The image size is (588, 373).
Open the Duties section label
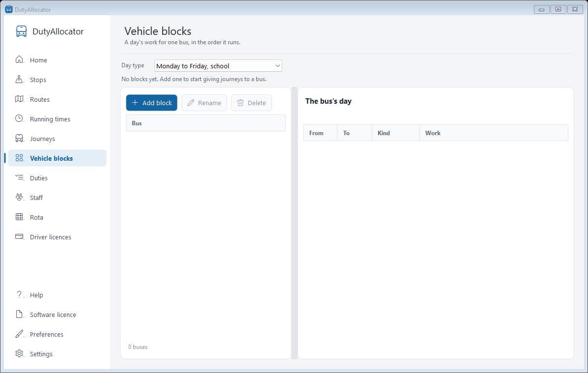[x=39, y=178]
